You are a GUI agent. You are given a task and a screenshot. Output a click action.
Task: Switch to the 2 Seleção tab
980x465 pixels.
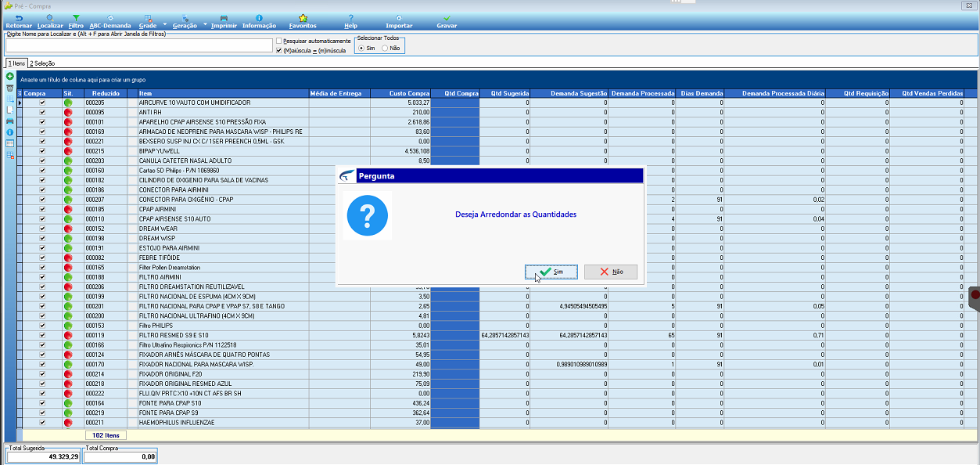point(42,63)
